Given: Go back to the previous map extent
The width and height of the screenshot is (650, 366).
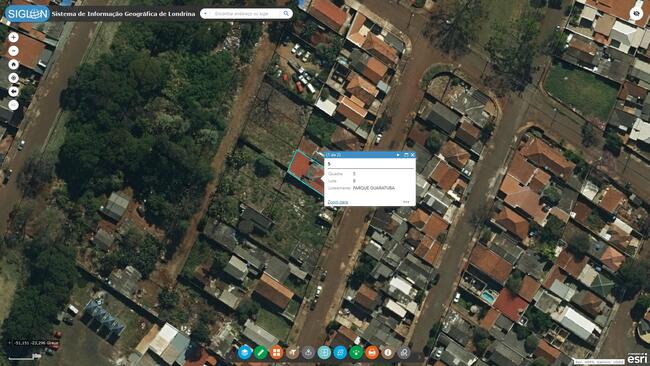Looking at the screenshot, I should coord(13,91).
